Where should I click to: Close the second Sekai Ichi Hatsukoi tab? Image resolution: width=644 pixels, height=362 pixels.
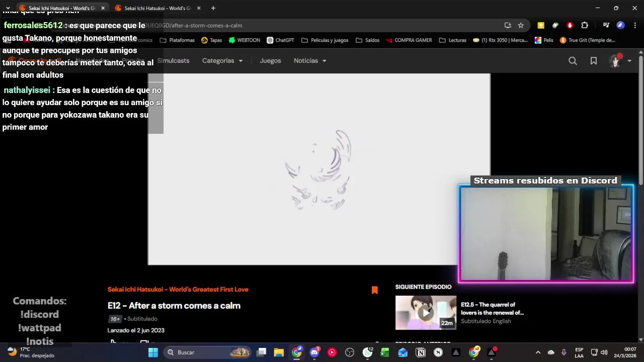(199, 8)
